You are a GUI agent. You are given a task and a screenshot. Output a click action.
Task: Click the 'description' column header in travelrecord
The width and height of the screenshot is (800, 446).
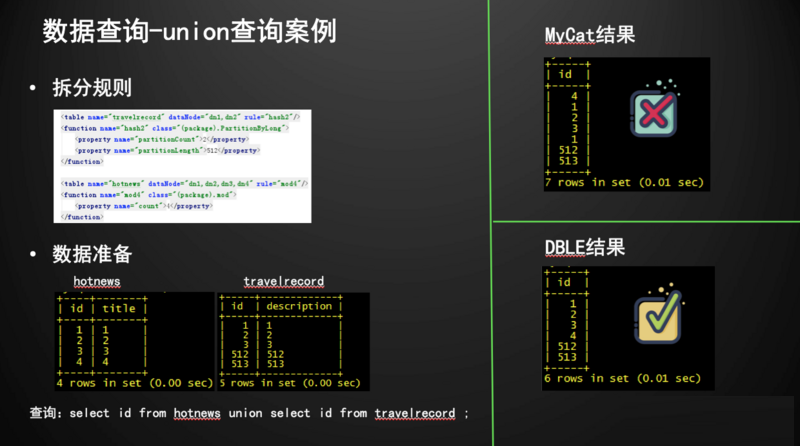tap(299, 306)
